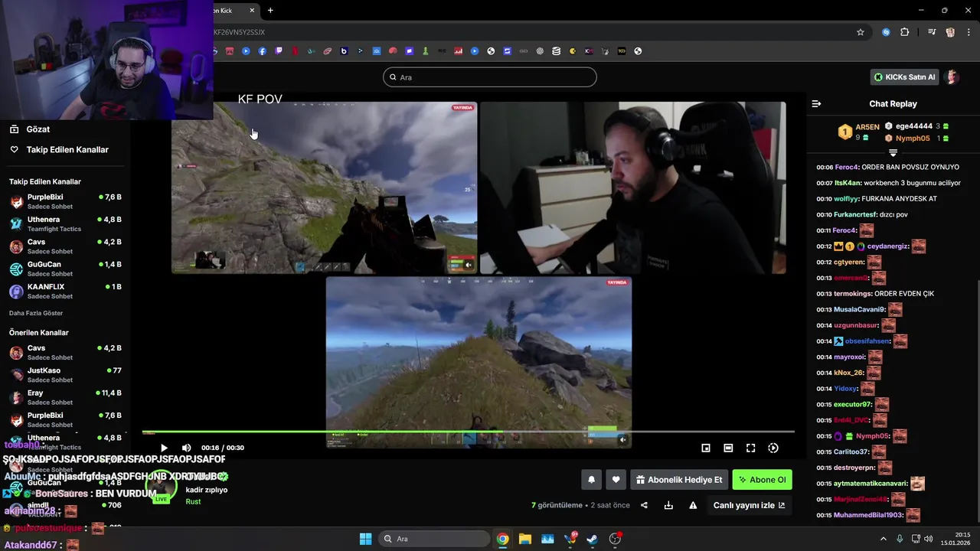Close the Kick browser tab
This screenshot has width=980, height=551.
(250, 11)
